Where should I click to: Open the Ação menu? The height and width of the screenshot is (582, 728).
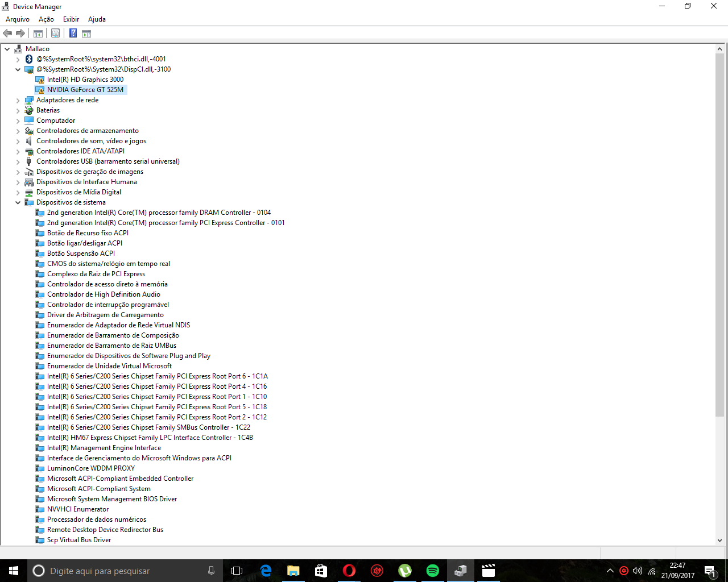47,19
